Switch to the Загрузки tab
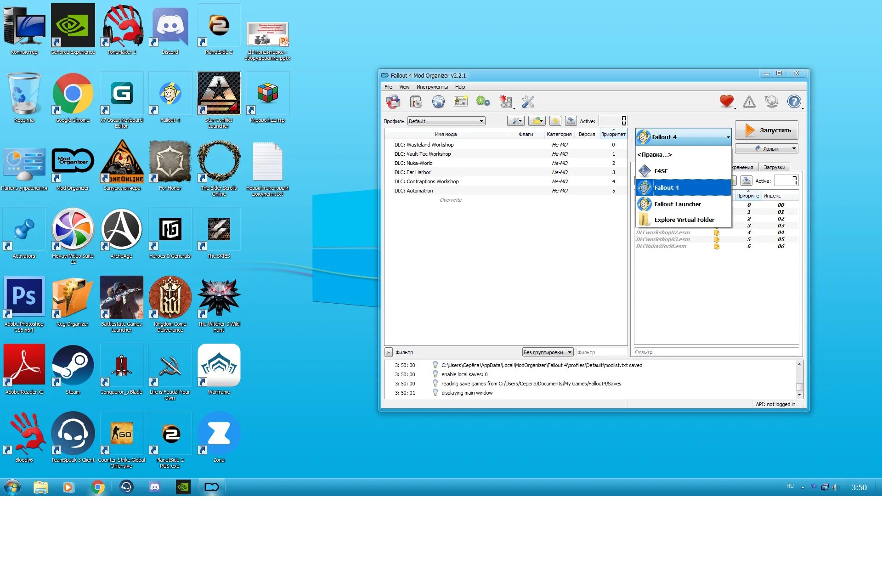The height and width of the screenshot is (588, 882). [x=775, y=167]
